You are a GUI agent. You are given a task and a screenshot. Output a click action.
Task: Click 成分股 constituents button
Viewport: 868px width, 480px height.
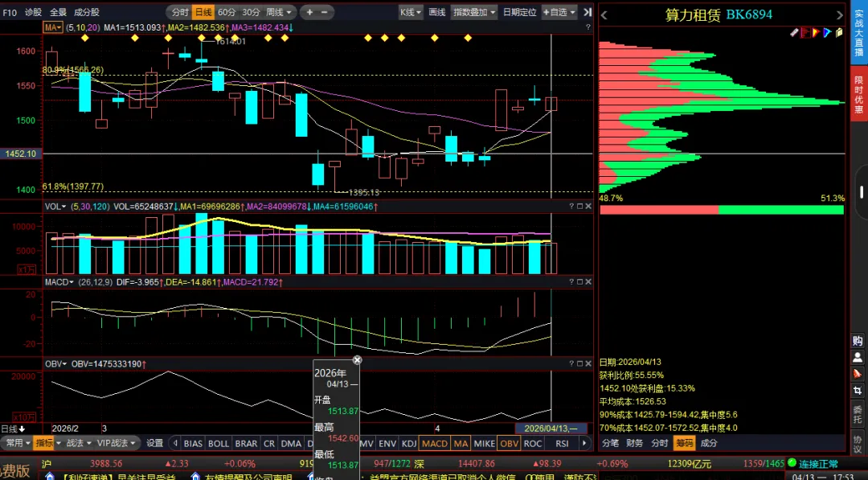[x=86, y=12]
